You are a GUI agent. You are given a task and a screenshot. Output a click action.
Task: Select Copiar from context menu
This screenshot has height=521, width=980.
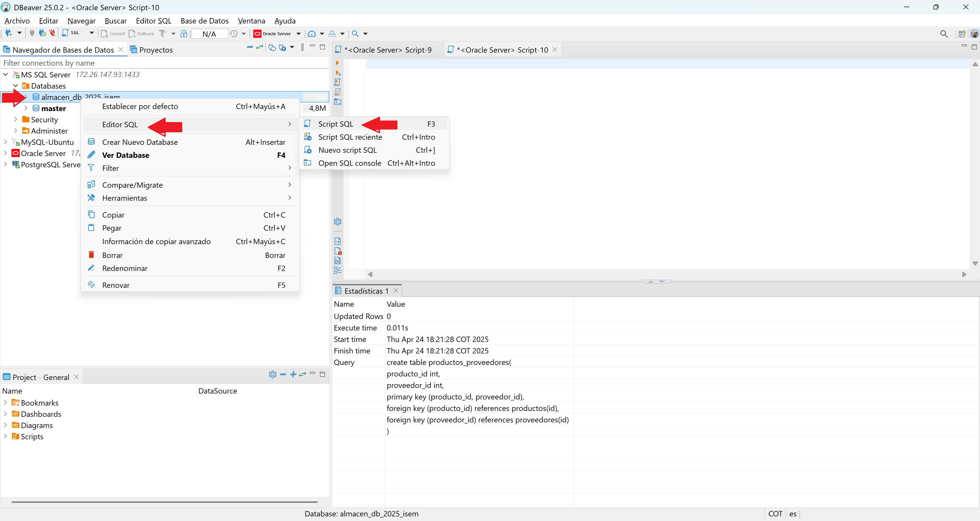coord(190,215)
